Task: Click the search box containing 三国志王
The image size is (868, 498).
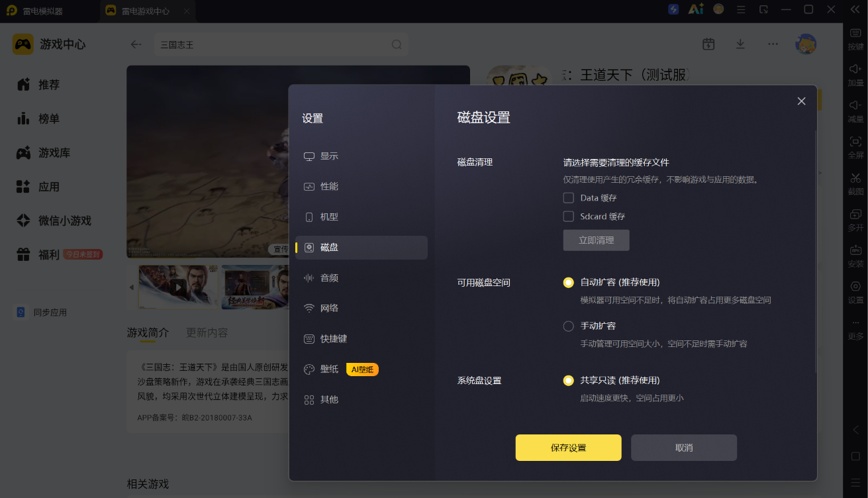Action: click(281, 44)
